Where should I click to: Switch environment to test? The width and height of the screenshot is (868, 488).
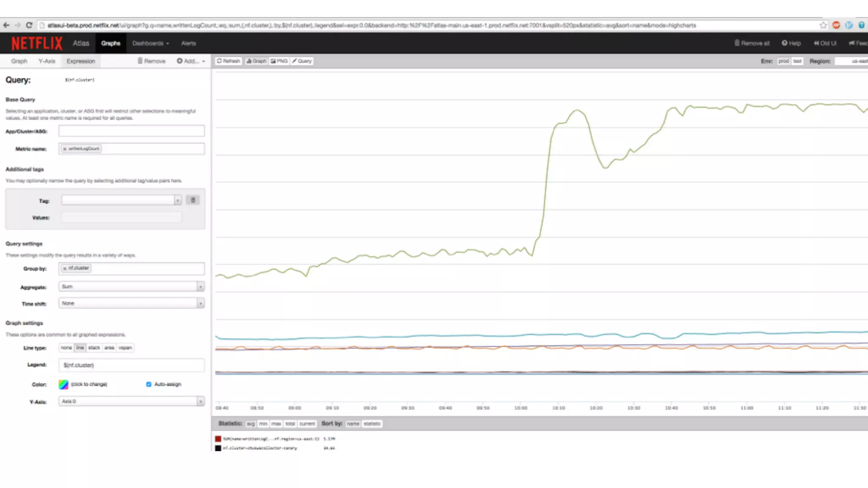tap(797, 61)
